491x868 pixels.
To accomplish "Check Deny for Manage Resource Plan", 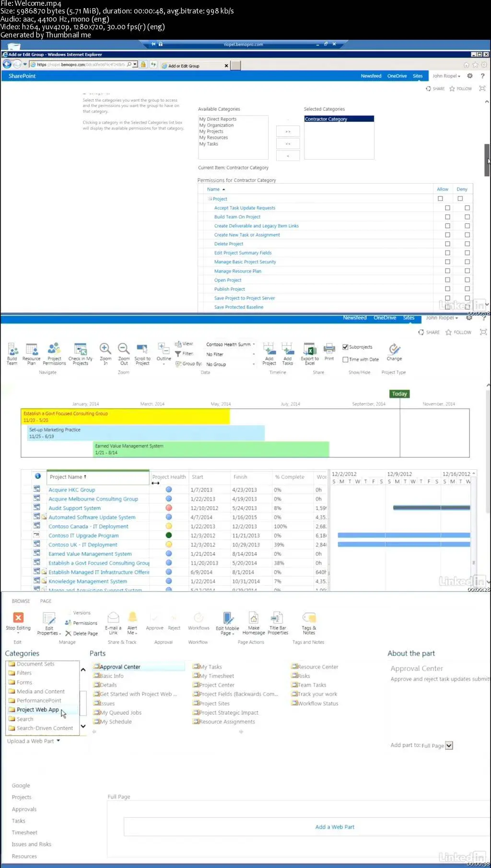I will [467, 271].
